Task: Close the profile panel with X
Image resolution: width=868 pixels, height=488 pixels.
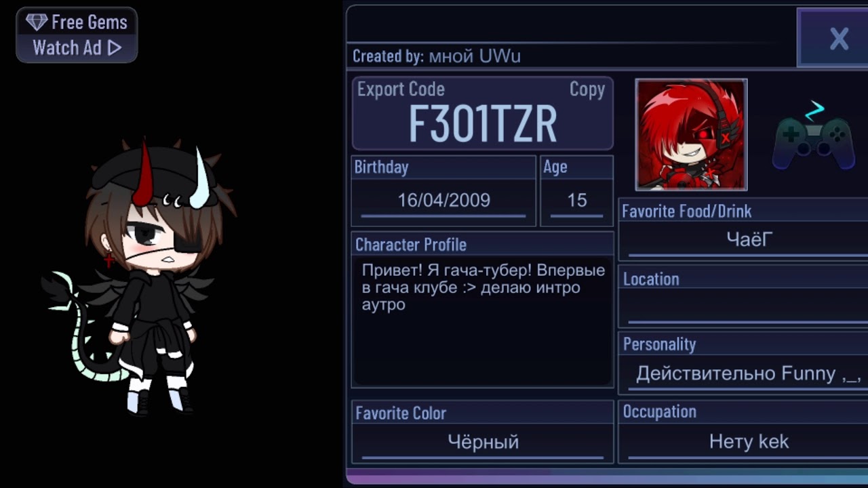Action: 839,39
